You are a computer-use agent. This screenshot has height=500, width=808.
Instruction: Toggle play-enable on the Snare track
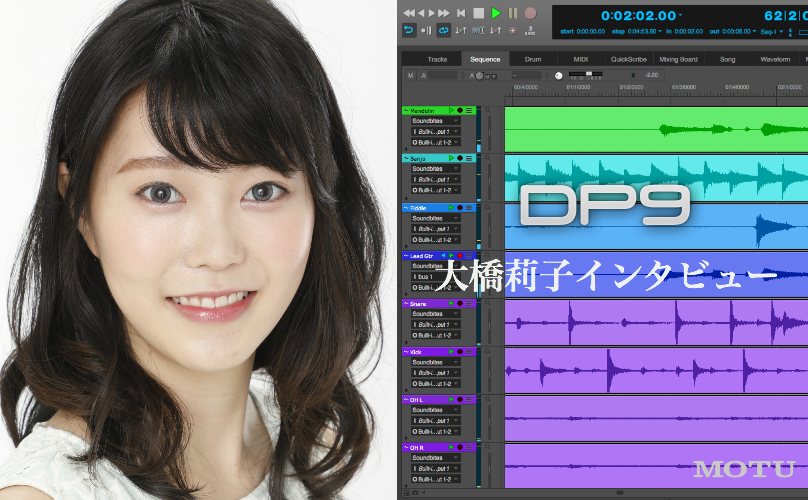451,304
